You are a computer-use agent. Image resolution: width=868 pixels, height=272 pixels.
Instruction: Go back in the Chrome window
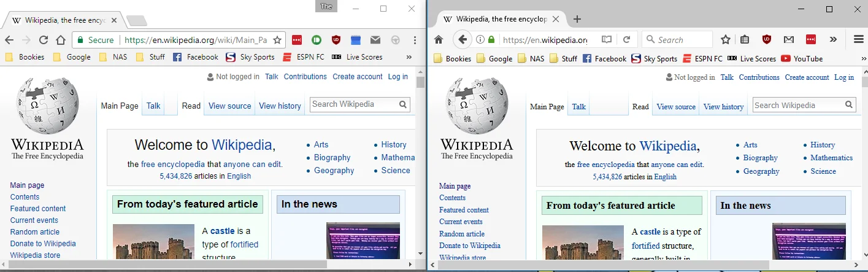(9, 40)
